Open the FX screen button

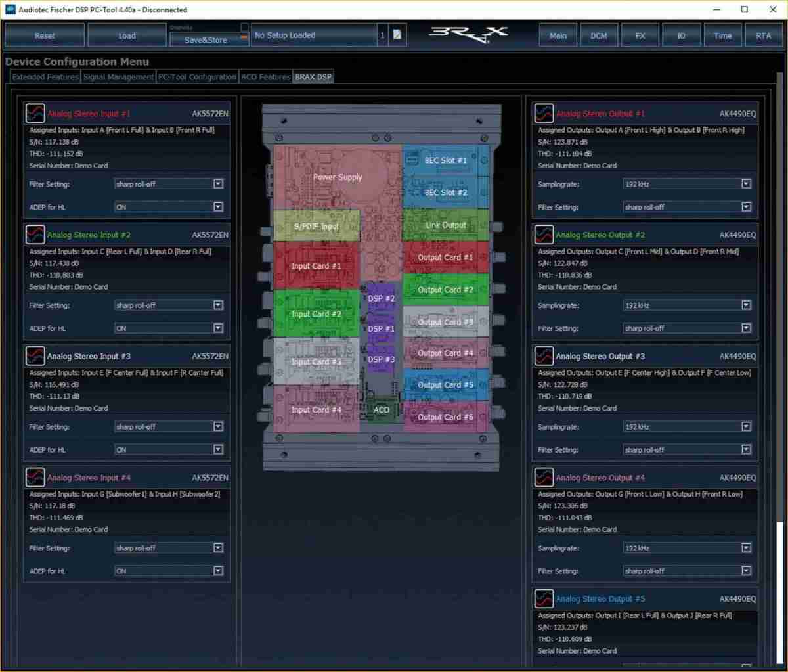click(x=640, y=35)
